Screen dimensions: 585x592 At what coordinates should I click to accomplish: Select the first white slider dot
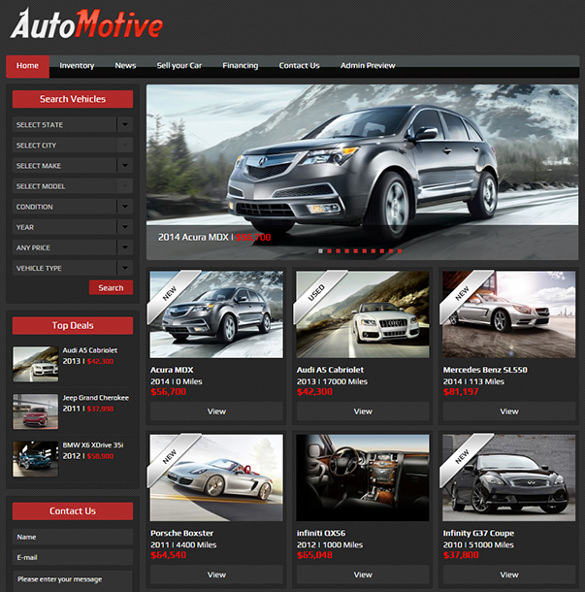click(x=320, y=251)
